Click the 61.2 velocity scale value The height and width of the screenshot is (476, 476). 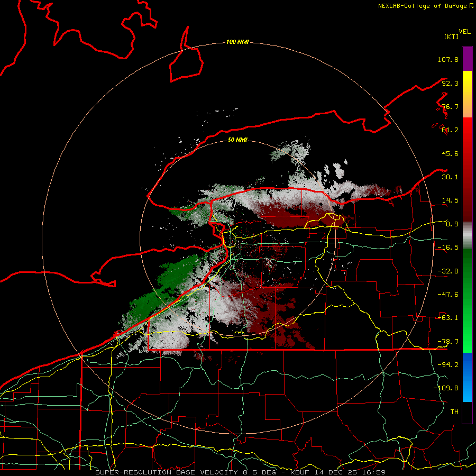coord(450,130)
